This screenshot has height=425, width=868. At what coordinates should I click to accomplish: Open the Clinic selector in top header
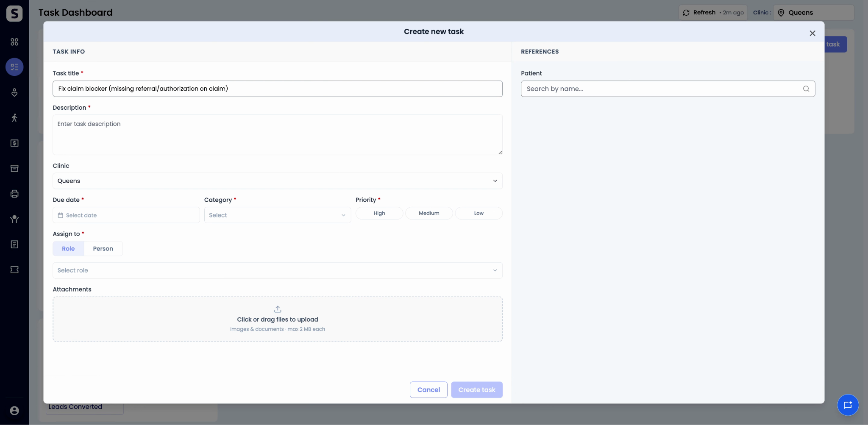tap(813, 13)
